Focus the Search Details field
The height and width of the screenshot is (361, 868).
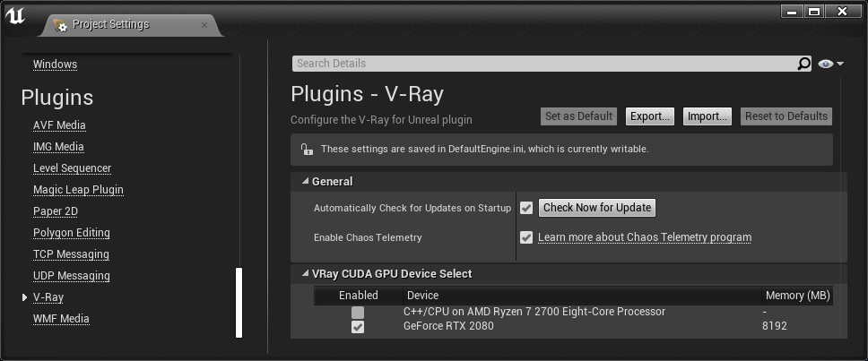coord(544,64)
